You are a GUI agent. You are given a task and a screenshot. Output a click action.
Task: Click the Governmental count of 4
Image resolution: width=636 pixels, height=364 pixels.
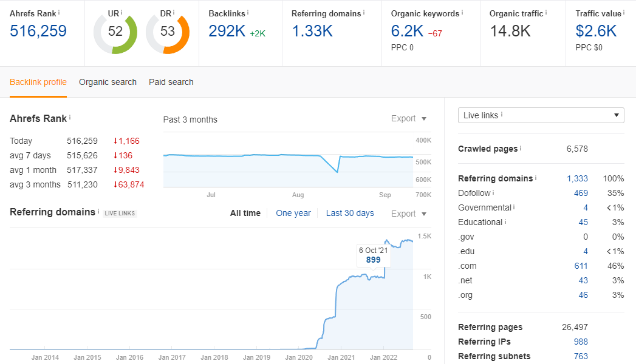(586, 207)
